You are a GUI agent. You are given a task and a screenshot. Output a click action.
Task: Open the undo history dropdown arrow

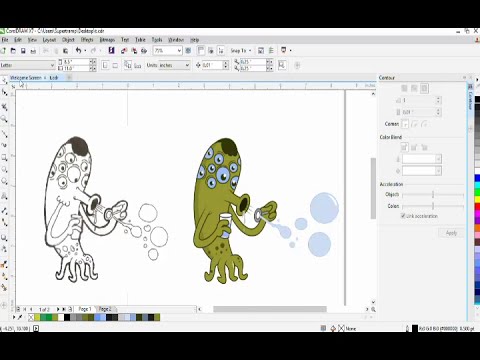pyautogui.click(x=85, y=51)
